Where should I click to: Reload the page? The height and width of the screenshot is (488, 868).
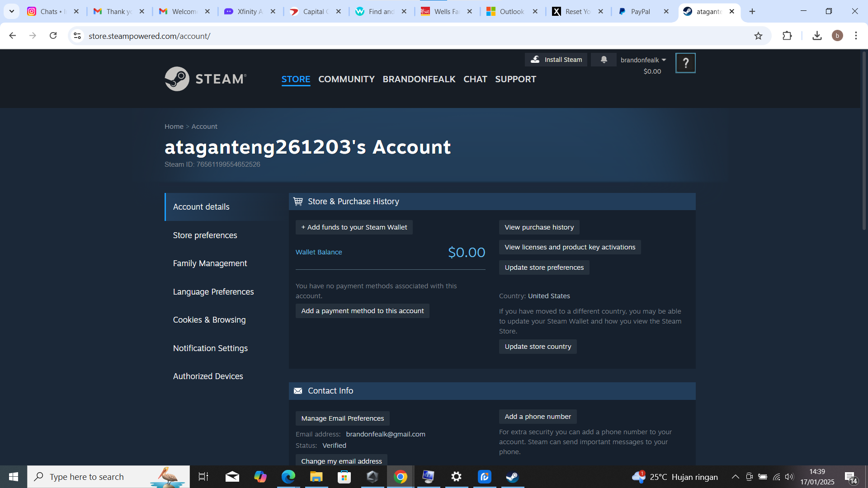point(53,36)
